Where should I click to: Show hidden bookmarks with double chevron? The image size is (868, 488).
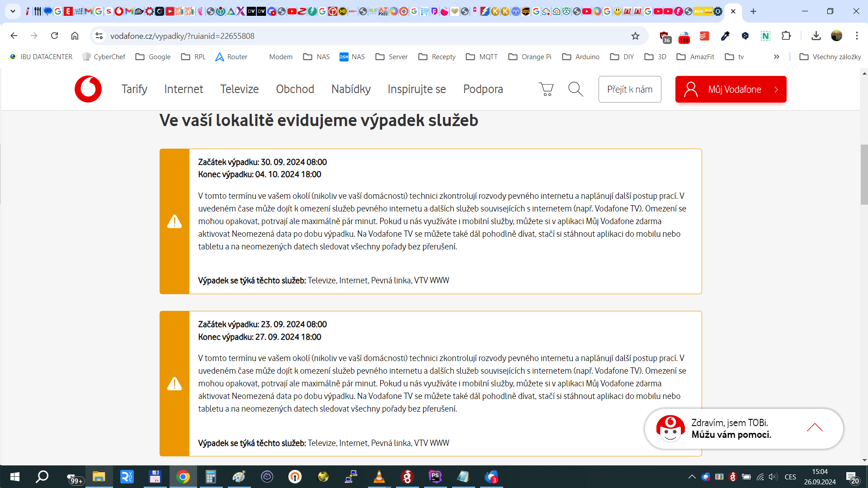(x=776, y=57)
